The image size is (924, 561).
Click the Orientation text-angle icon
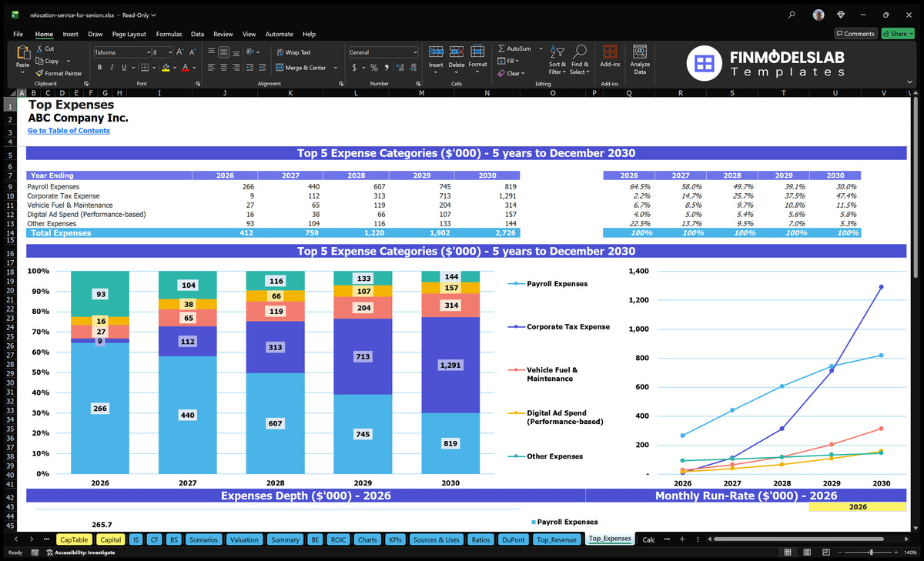(252, 52)
